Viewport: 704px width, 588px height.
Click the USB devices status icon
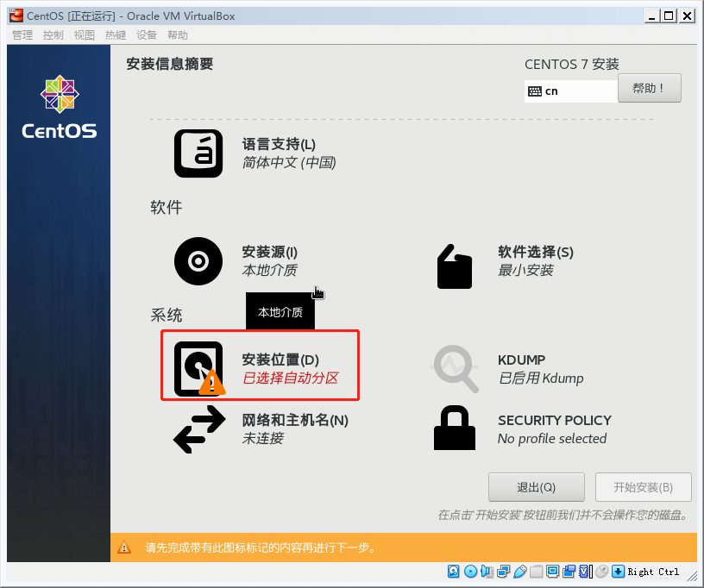(x=520, y=571)
